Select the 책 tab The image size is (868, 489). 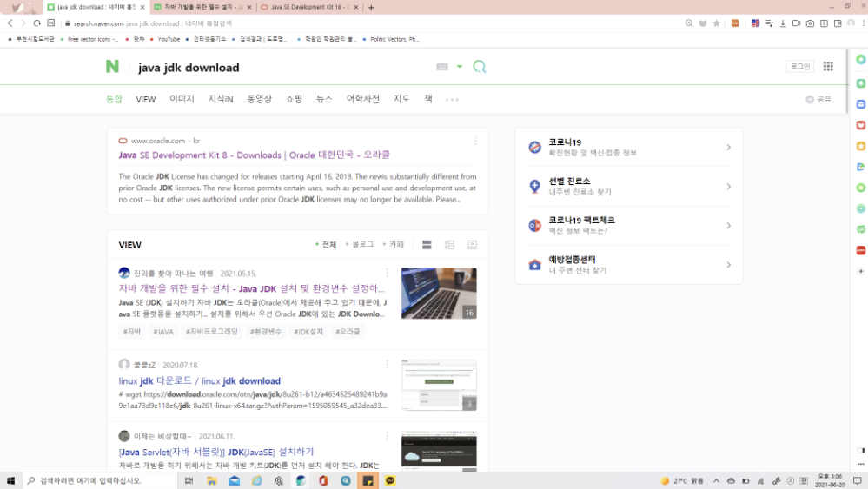click(428, 99)
